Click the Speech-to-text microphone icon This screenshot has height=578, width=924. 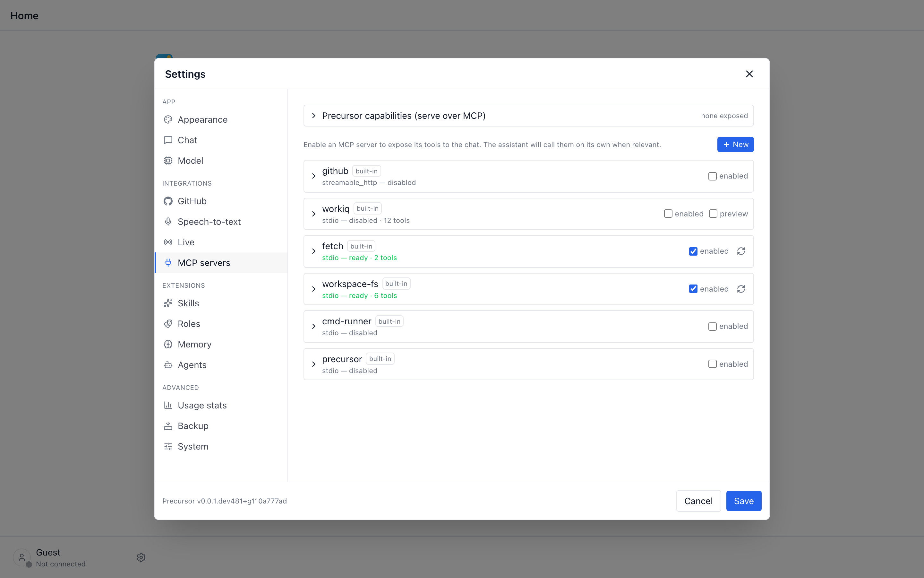(168, 222)
